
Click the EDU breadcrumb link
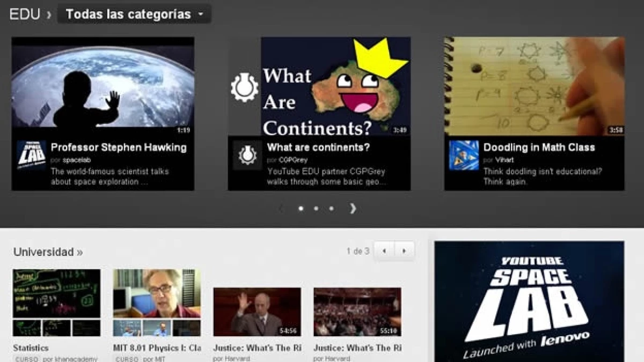[x=25, y=14]
